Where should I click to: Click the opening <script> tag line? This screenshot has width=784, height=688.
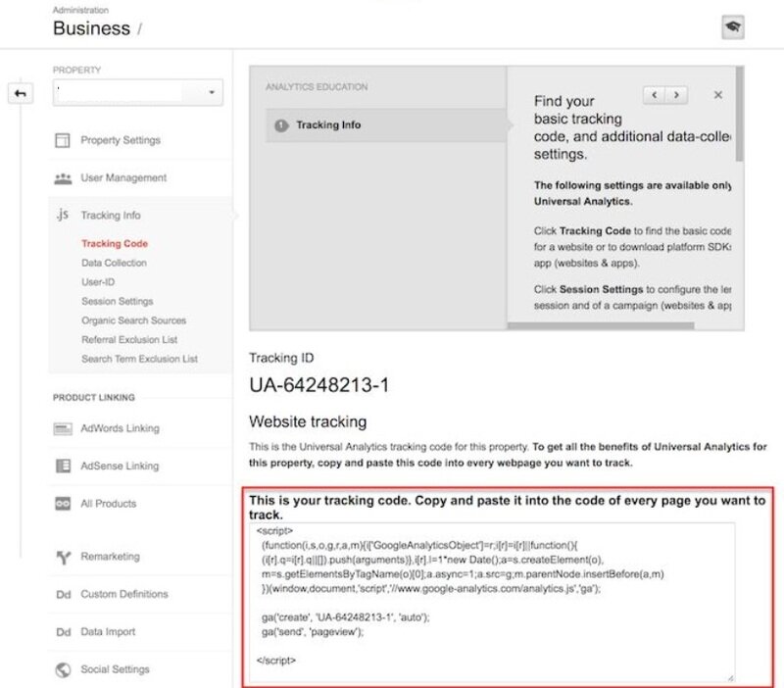point(274,531)
